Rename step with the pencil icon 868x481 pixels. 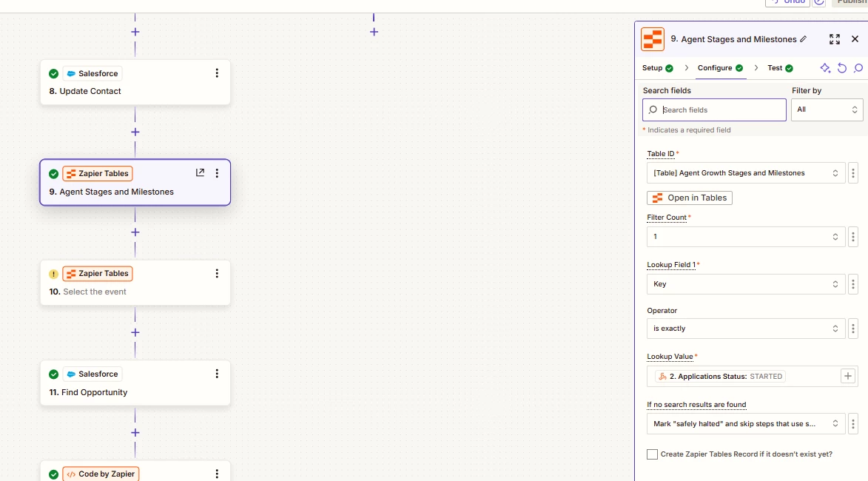(803, 39)
